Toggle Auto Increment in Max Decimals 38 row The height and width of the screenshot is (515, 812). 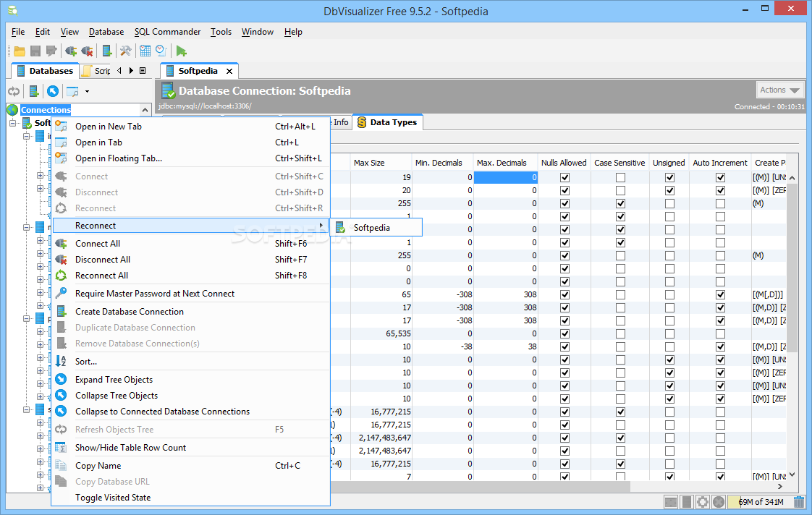tap(720, 346)
